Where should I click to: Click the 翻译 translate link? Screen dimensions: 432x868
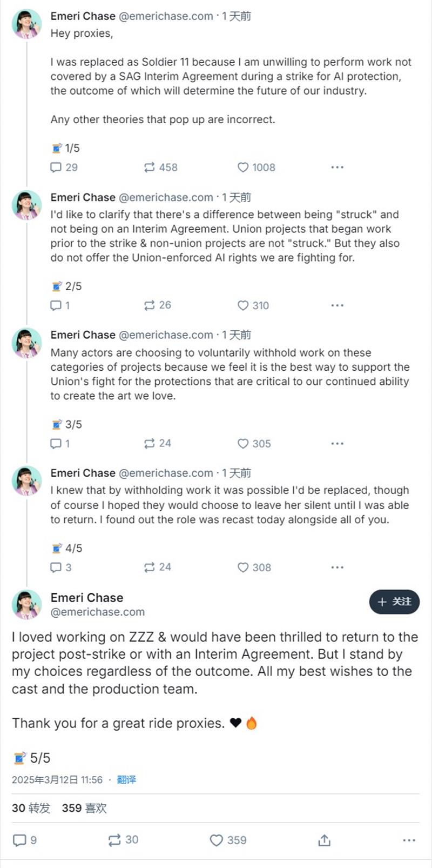[126, 780]
